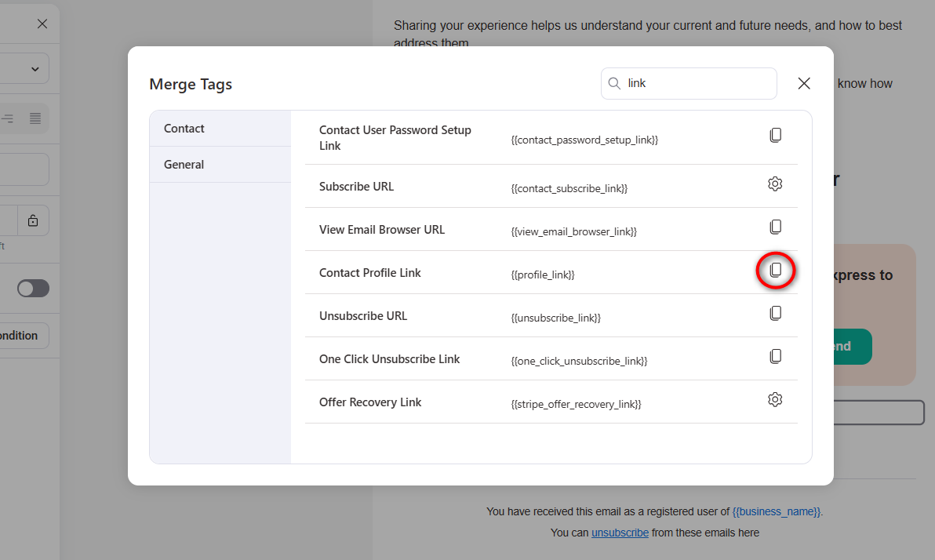Switch to the General tab

coord(184,164)
